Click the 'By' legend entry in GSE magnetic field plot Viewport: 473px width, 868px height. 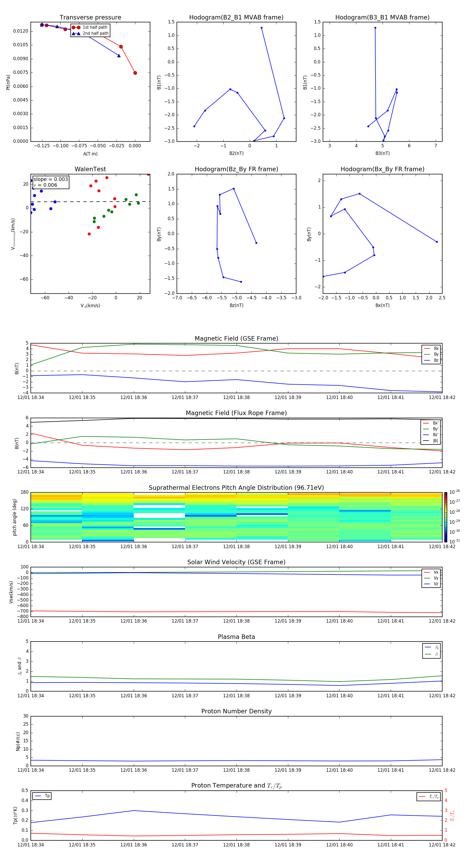pyautogui.click(x=431, y=354)
